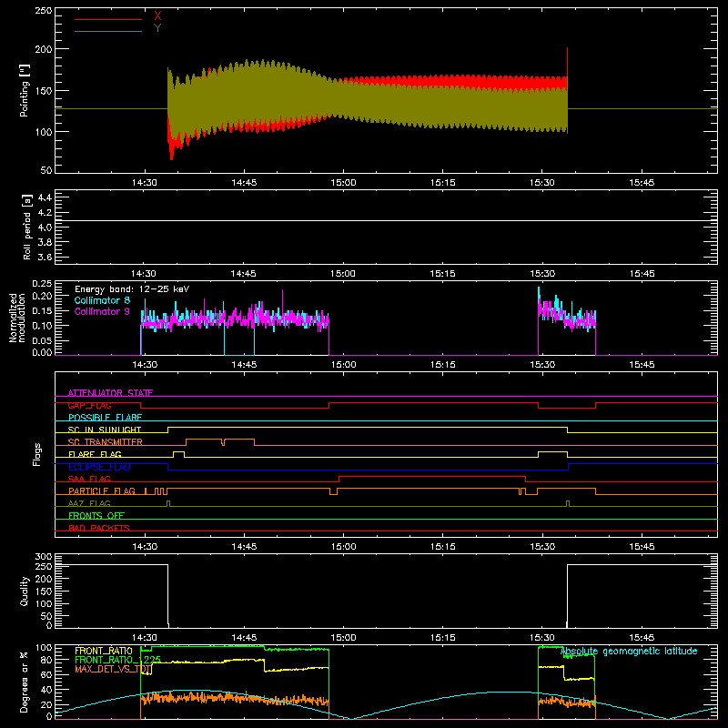Screen dimensions: 728x728
Task: Click 14:45 time label under Quality plot
Action: 244,638
